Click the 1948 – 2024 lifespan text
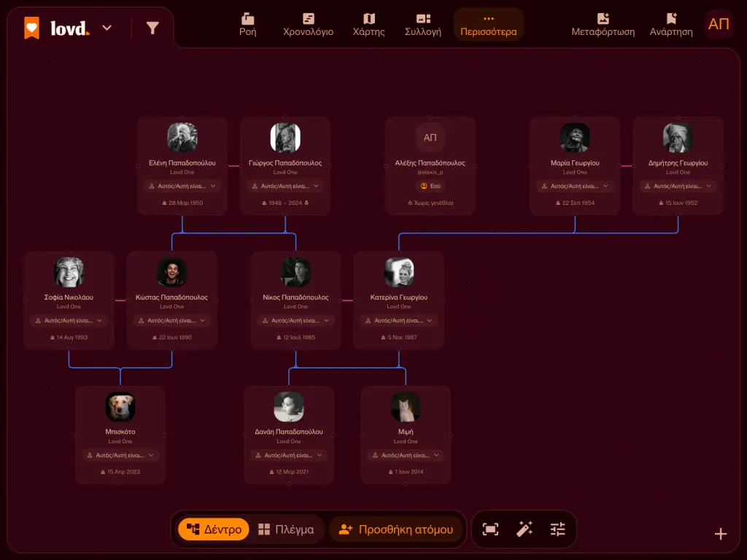This screenshot has width=747, height=560. click(285, 203)
